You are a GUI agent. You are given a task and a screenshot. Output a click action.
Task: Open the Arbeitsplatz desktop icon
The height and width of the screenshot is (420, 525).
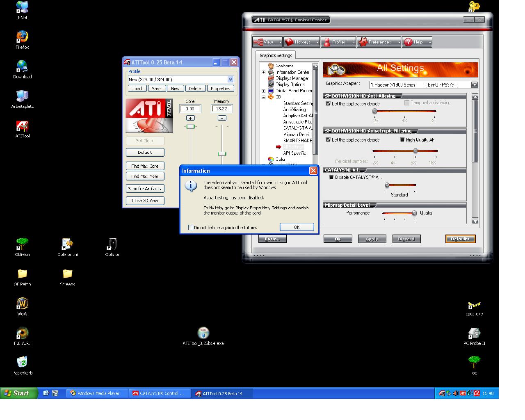(x=22, y=99)
